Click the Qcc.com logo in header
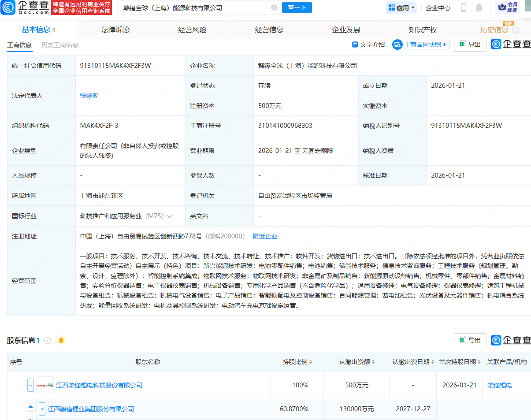The height and width of the screenshot is (420, 531). click(x=25, y=7)
